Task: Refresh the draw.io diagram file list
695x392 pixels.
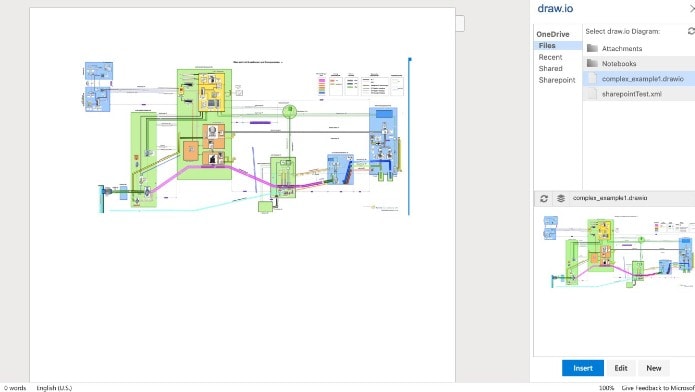Action: (691, 31)
